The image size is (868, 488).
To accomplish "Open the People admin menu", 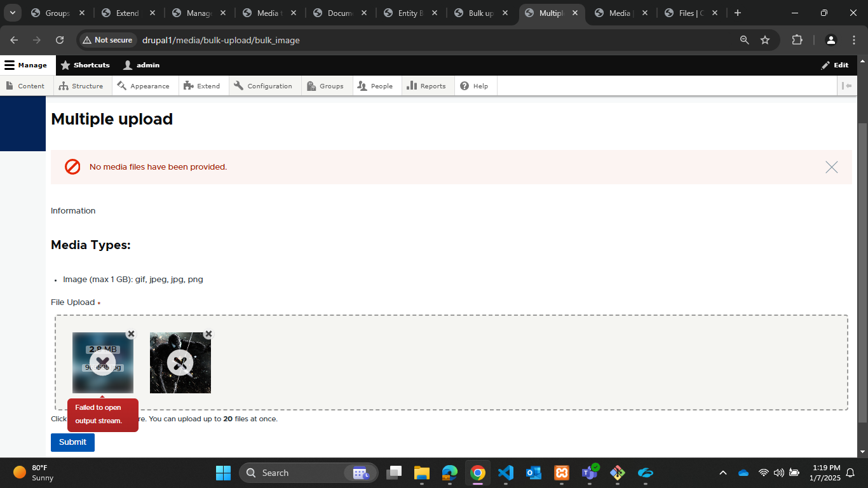I will [x=376, y=86].
